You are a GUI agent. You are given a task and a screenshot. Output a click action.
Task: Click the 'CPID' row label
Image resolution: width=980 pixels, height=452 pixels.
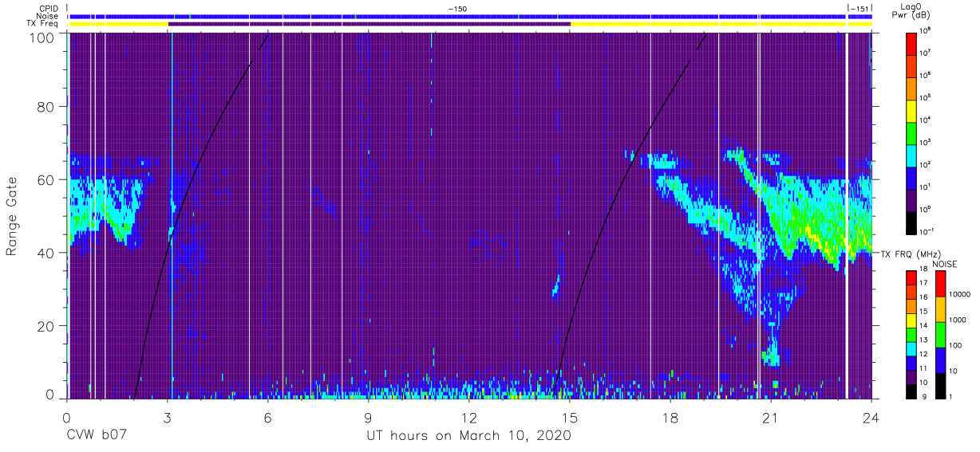49,8
